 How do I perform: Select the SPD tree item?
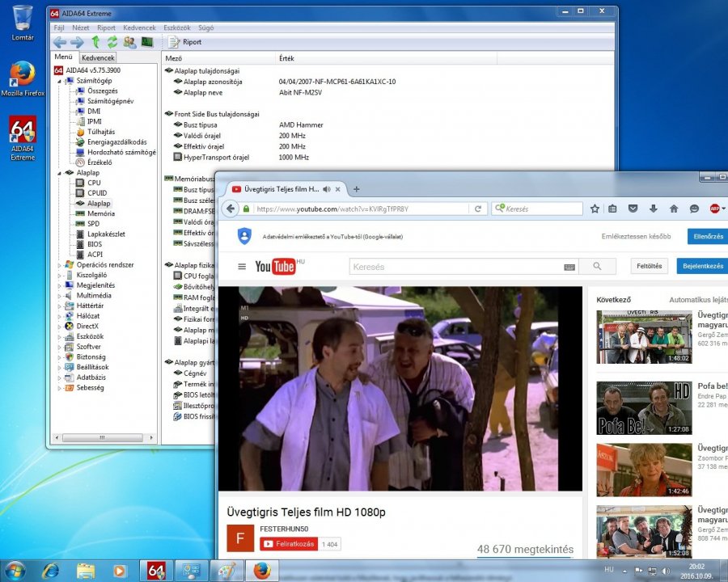pyautogui.click(x=93, y=224)
